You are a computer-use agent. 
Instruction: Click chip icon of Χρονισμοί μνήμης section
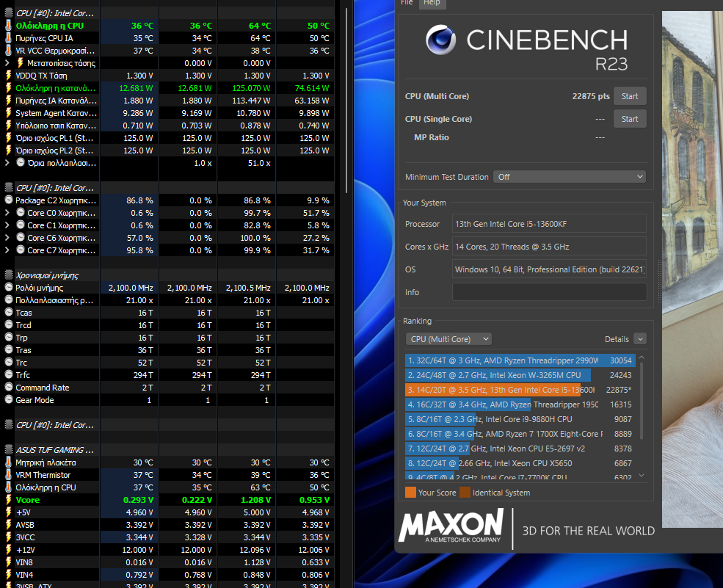[8, 275]
